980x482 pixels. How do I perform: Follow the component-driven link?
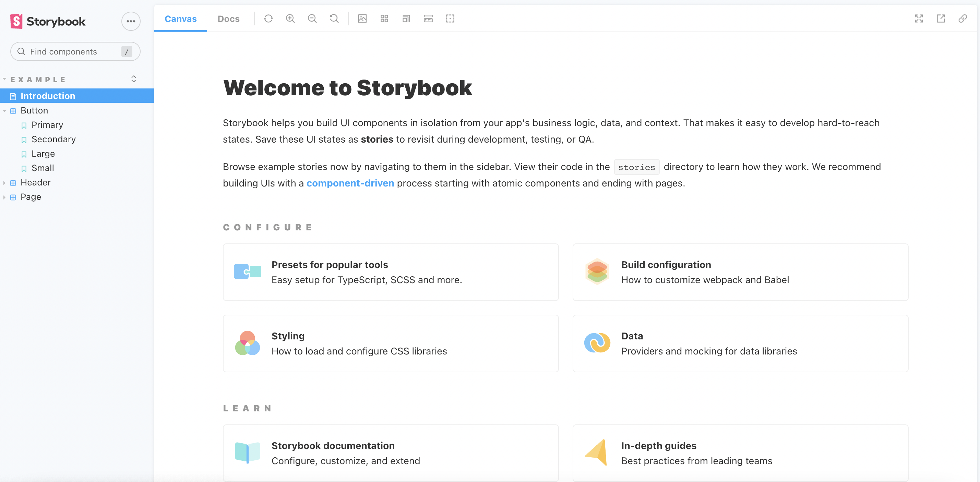pos(350,183)
